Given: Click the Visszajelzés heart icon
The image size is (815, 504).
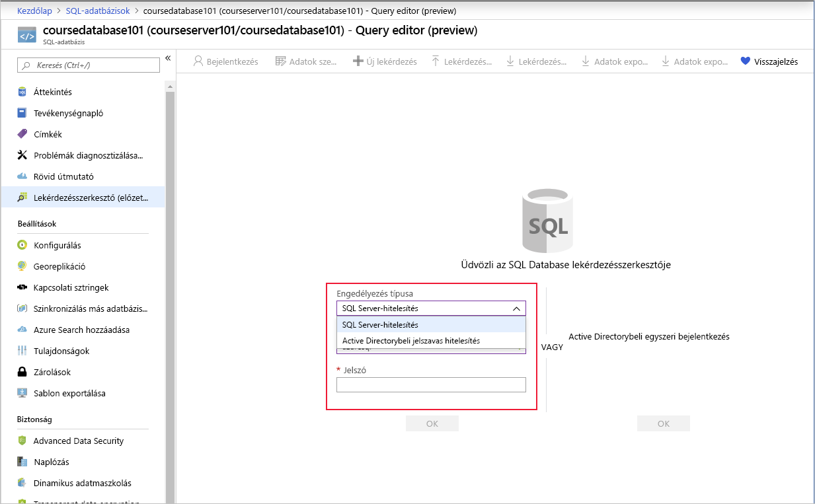Looking at the screenshot, I should pyautogui.click(x=744, y=61).
